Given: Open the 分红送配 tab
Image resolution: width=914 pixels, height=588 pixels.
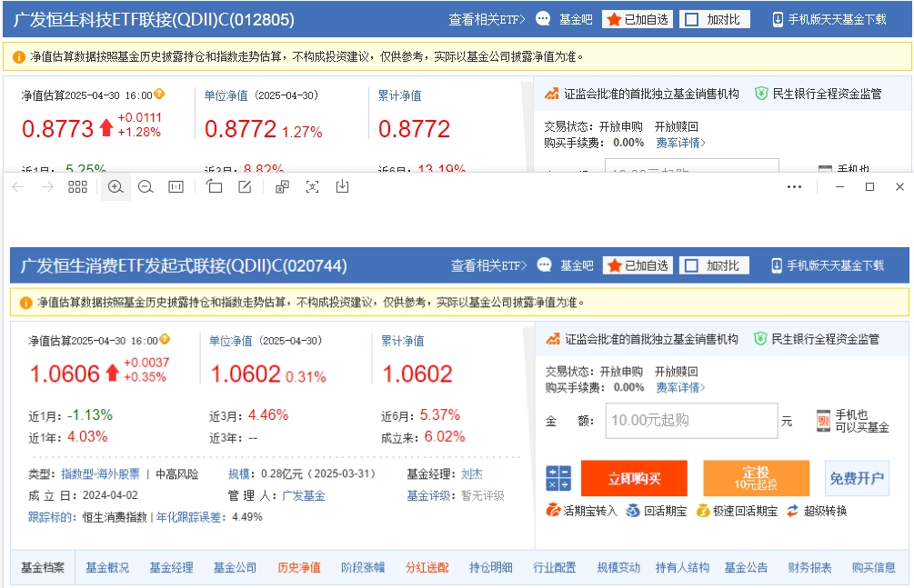Looking at the screenshot, I should [x=427, y=568].
